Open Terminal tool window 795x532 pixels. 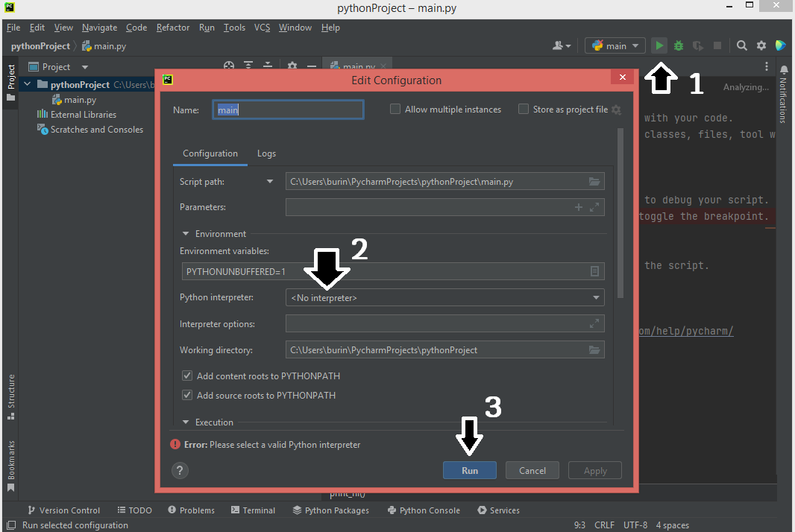(x=253, y=510)
